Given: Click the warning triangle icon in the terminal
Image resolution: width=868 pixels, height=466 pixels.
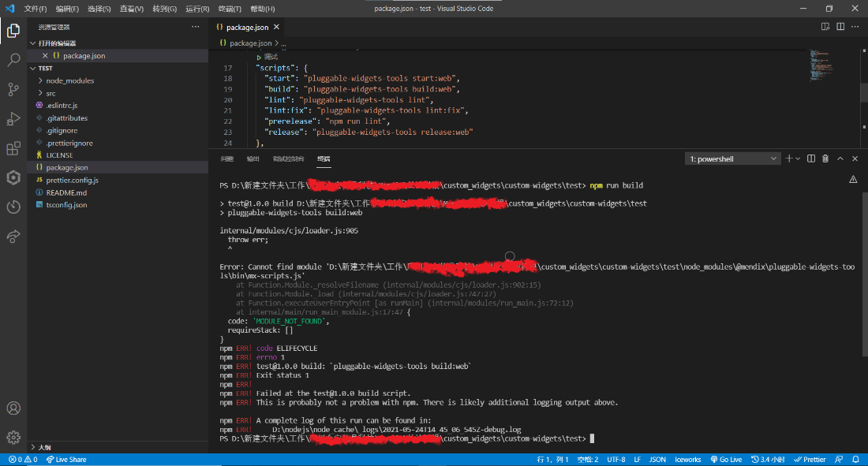Looking at the screenshot, I should 853,179.
